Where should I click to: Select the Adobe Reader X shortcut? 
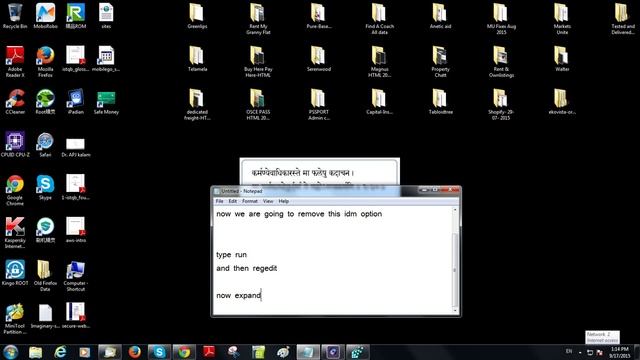[x=15, y=62]
